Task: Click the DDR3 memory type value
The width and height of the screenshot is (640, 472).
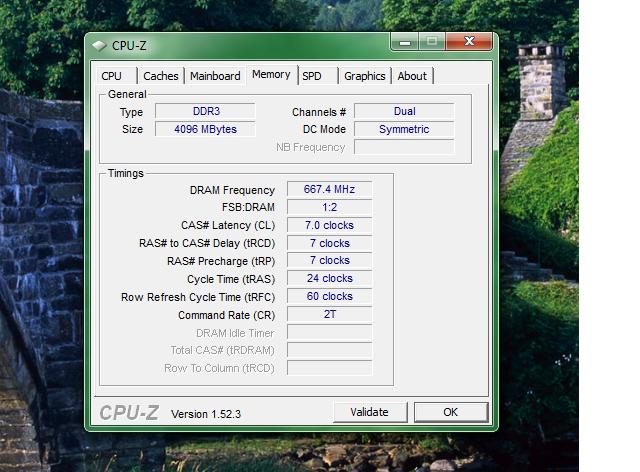Action: tap(205, 111)
